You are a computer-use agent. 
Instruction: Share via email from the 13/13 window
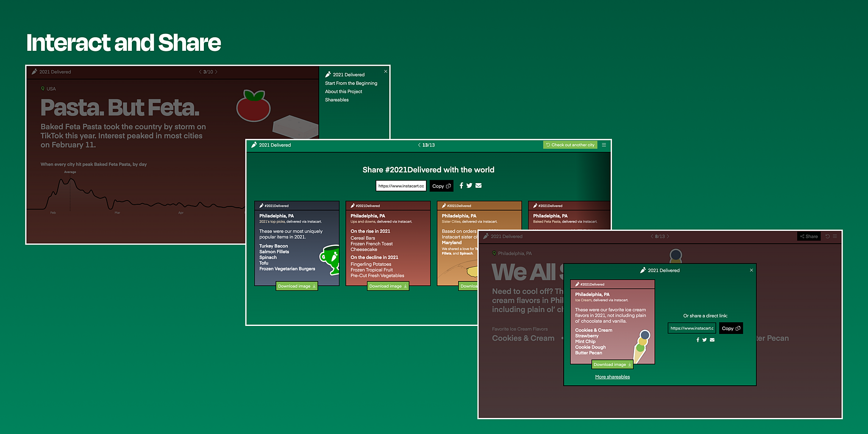point(479,186)
